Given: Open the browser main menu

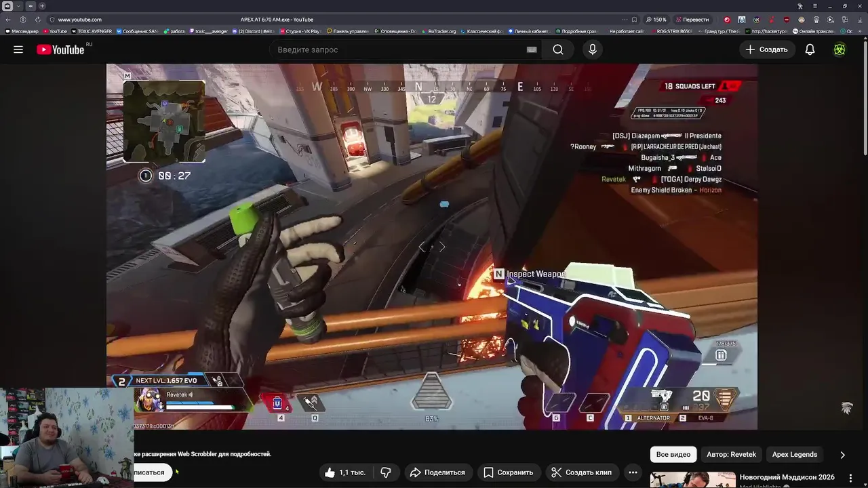Looking at the screenshot, I should pos(815,6).
